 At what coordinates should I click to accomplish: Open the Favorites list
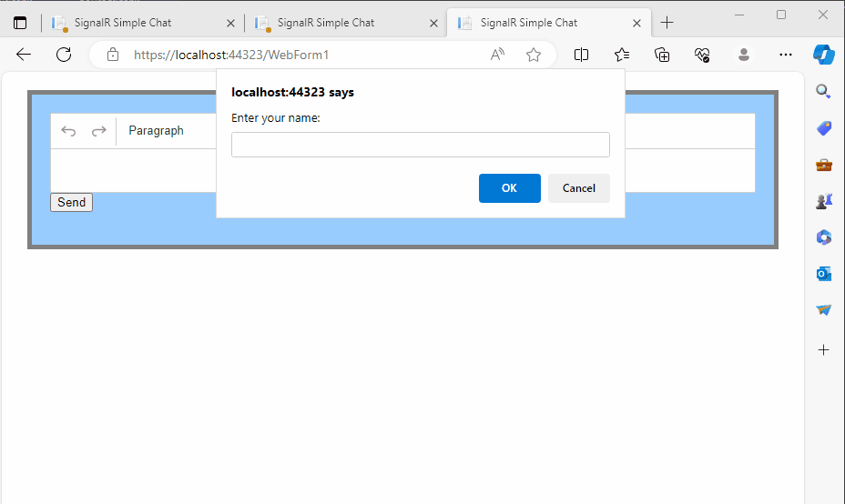pos(622,55)
